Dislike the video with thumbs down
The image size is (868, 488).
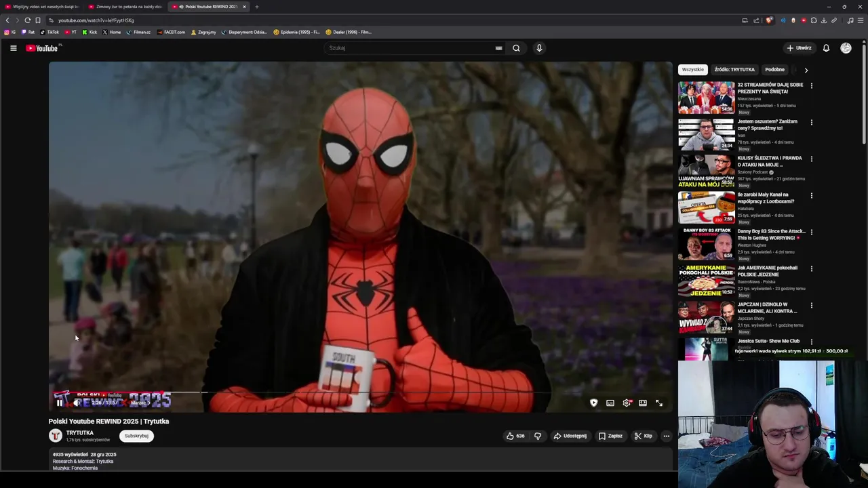point(538,436)
